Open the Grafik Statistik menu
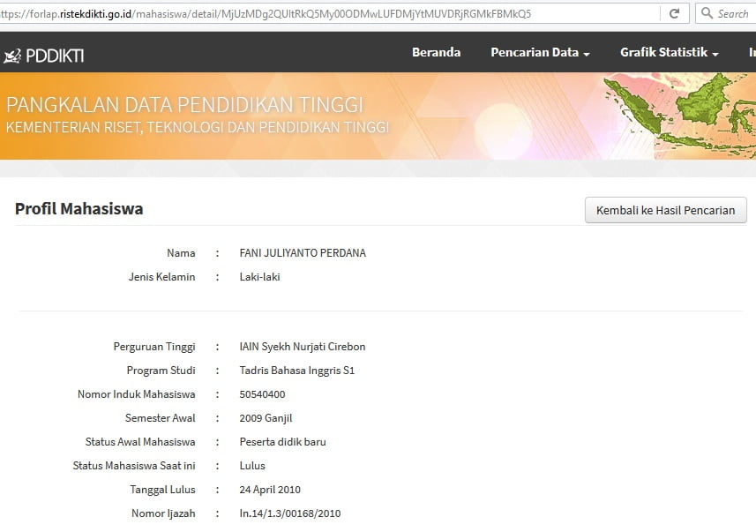 [663, 53]
